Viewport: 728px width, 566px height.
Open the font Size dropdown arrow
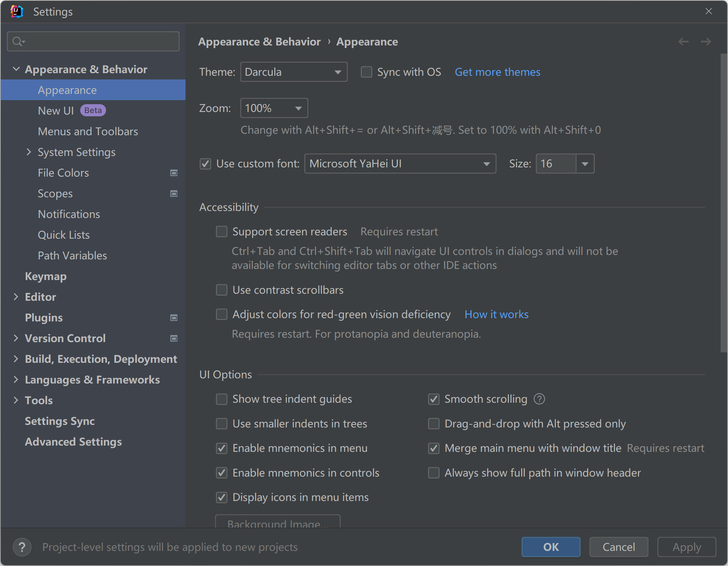[x=585, y=164]
